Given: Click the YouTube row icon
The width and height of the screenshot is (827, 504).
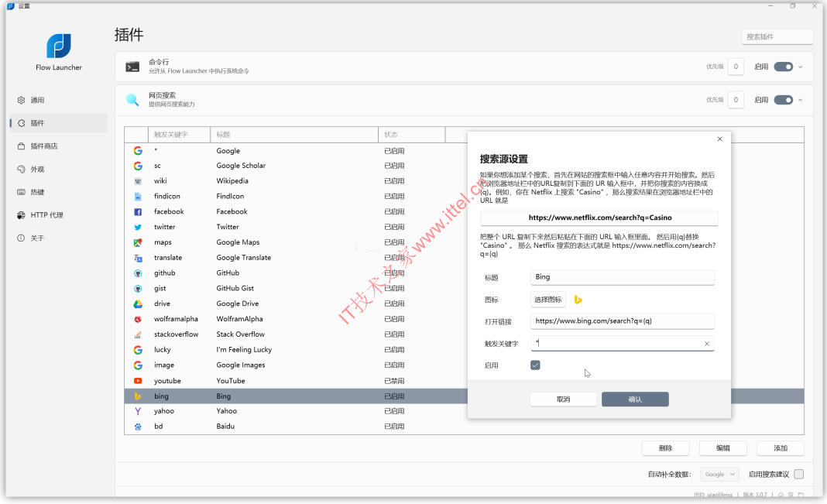Looking at the screenshot, I should tap(138, 381).
